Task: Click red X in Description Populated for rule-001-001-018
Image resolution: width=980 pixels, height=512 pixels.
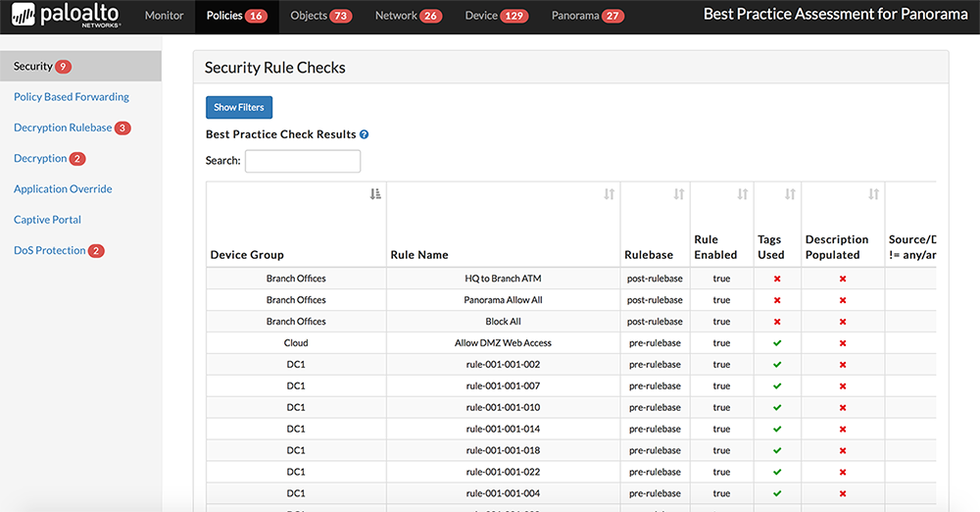Action: coord(843,450)
